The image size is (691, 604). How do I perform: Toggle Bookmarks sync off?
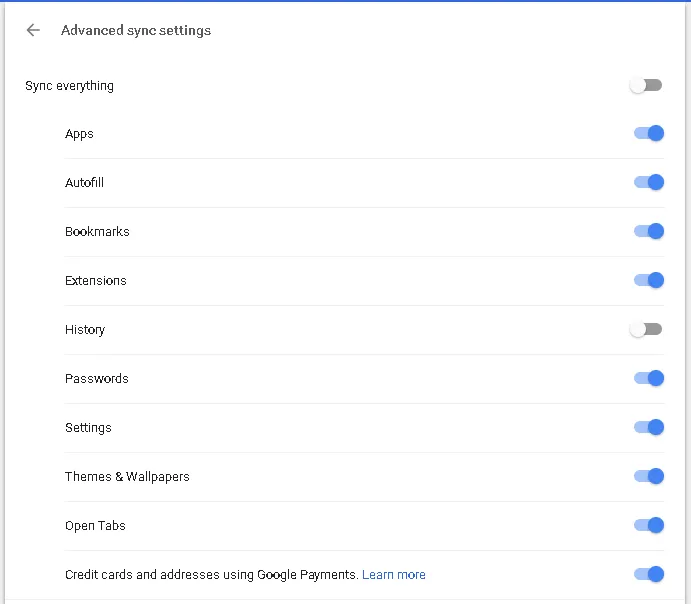tap(649, 231)
